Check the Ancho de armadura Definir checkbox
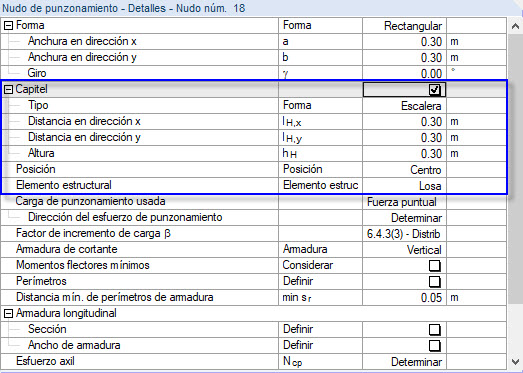Image resolution: width=523 pixels, height=373 pixels. tap(435, 346)
